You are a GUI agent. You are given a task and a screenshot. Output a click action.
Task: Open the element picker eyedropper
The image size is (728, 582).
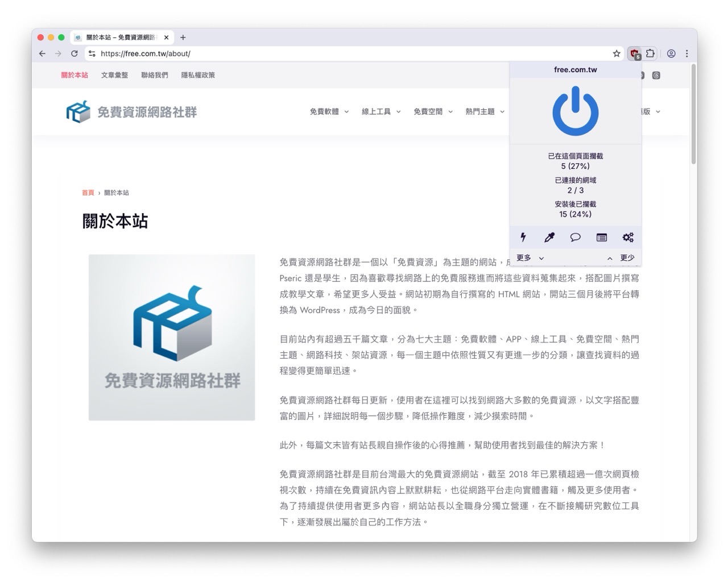549,238
